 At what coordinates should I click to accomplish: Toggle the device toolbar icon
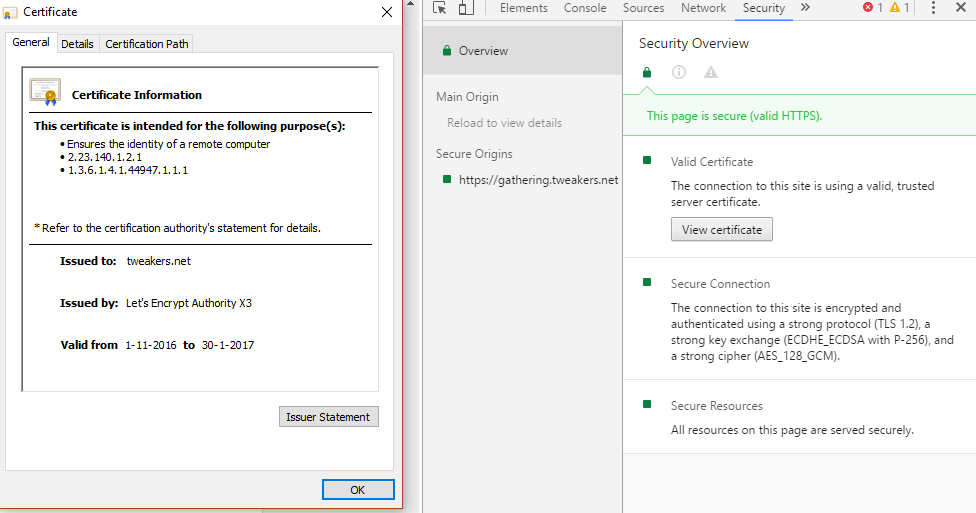click(466, 7)
